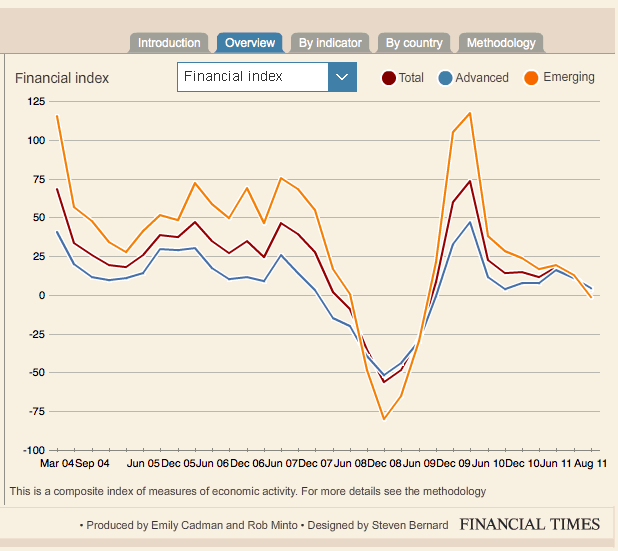The height and width of the screenshot is (551, 618).
Task: Toggle the orange Emerging series circle
Action: [532, 78]
